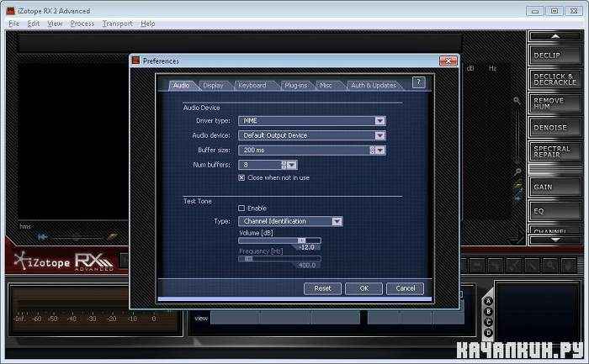The image size is (589, 364).
Task: Click the Volume value field showing -12.0
Action: [x=308, y=247]
